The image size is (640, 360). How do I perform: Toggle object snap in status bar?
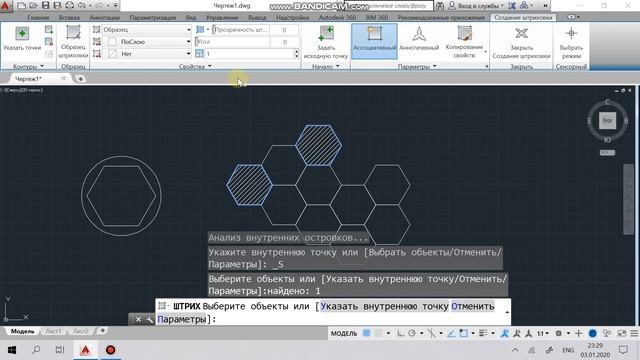pyautogui.click(x=464, y=333)
